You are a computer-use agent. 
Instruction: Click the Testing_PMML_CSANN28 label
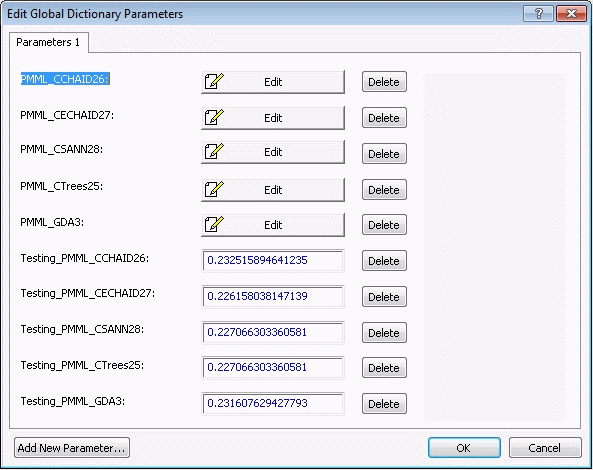(x=82, y=329)
